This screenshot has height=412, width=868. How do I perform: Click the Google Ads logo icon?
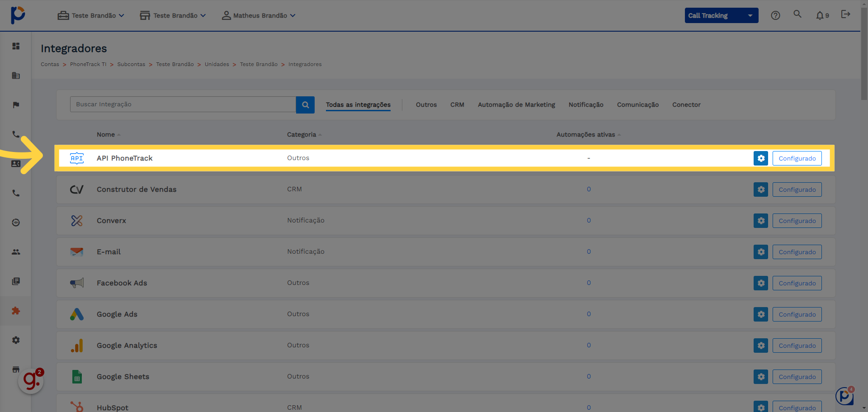[77, 314]
